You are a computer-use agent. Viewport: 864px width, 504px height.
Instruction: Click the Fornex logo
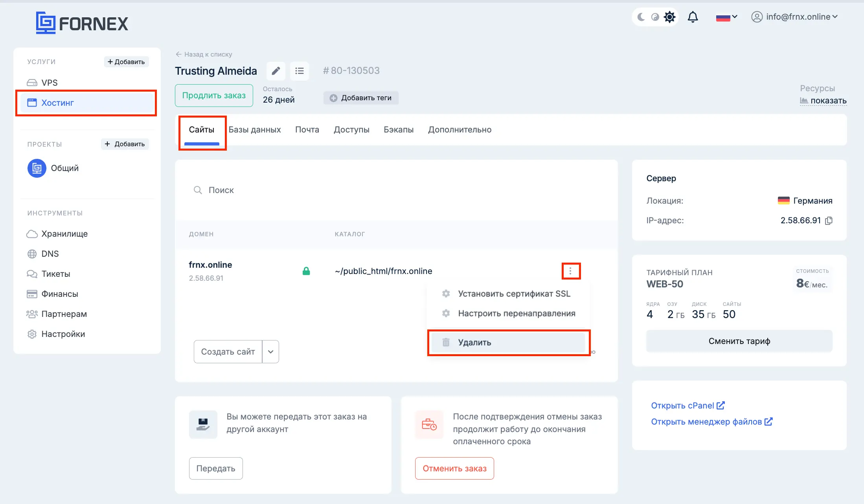pos(82,23)
